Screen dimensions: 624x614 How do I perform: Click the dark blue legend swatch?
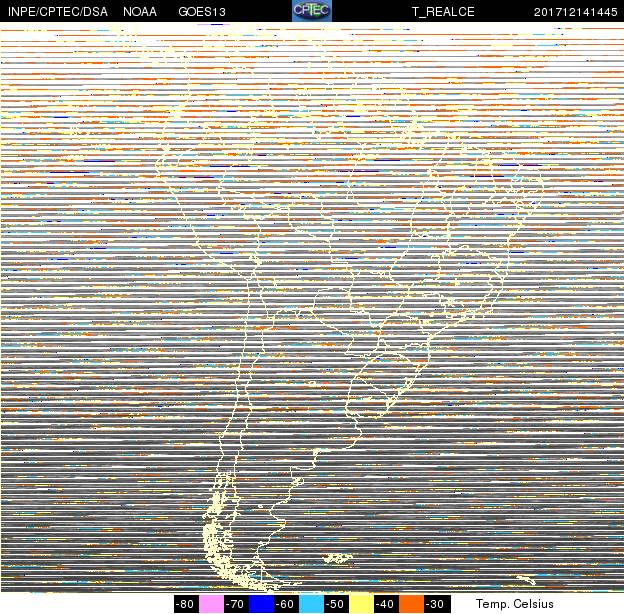(261, 604)
